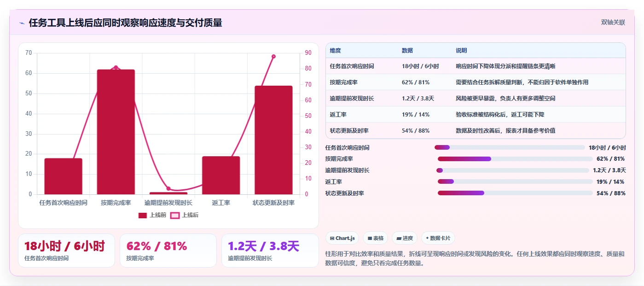Click description 验收标准被结构化后，返工可能下降
The image size is (644, 286).
(x=500, y=115)
